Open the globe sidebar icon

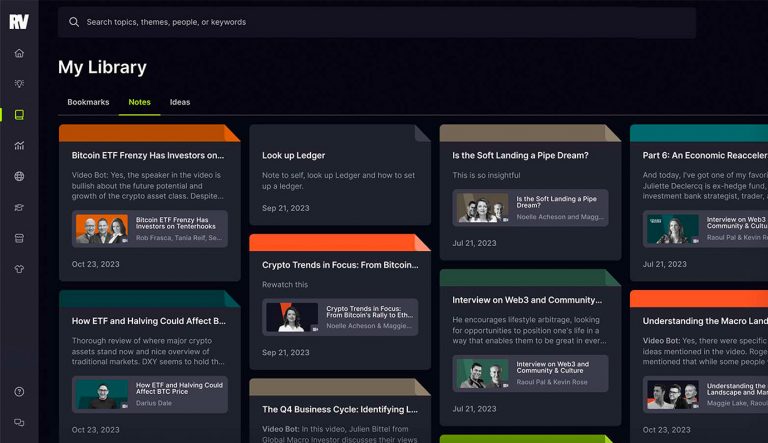point(19,177)
